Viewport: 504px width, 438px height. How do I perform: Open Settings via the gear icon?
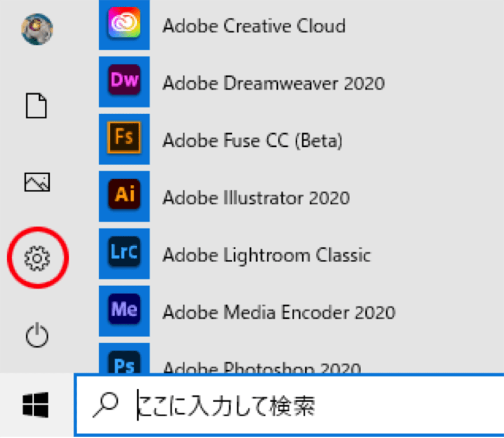point(37,258)
